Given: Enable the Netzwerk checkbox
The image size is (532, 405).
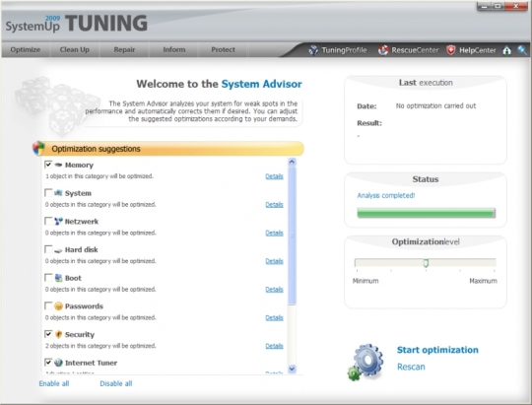Looking at the screenshot, I should (x=48, y=222).
